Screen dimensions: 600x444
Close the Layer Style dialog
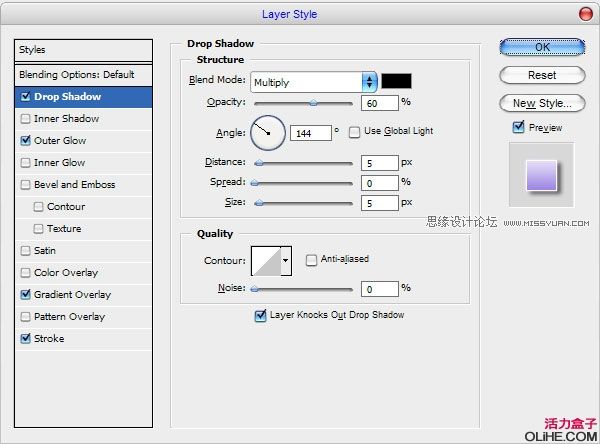coord(585,14)
